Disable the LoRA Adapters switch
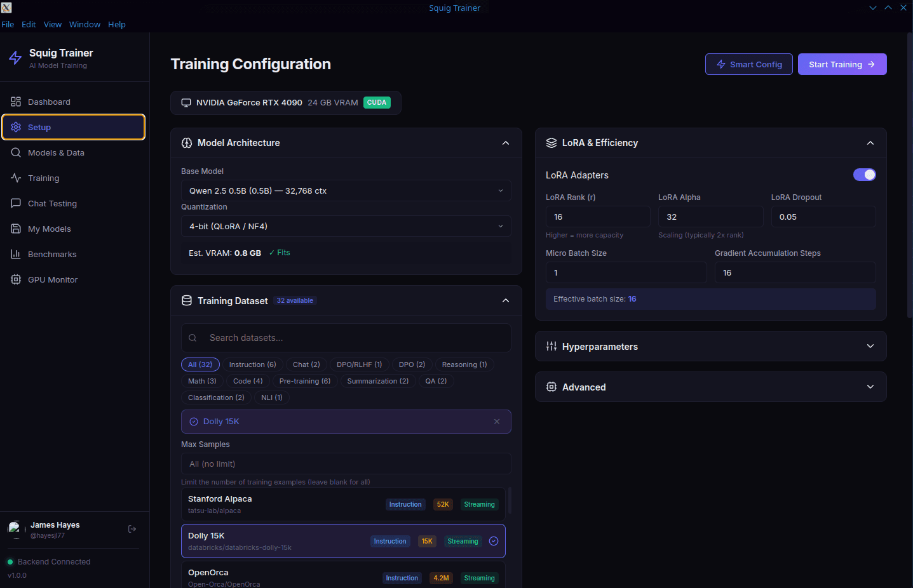 tap(865, 174)
